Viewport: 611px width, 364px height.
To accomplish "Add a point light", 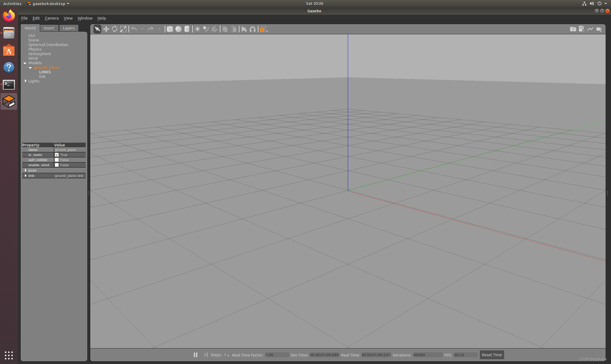I will (197, 29).
